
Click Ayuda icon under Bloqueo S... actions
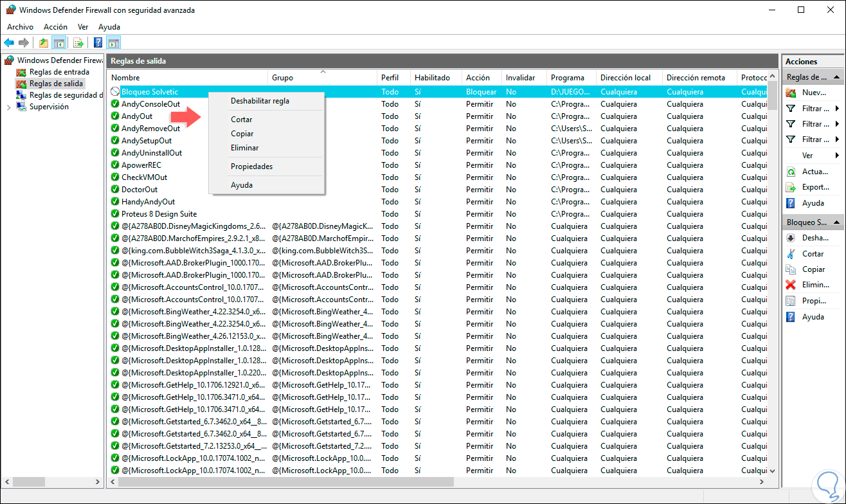[x=791, y=317]
